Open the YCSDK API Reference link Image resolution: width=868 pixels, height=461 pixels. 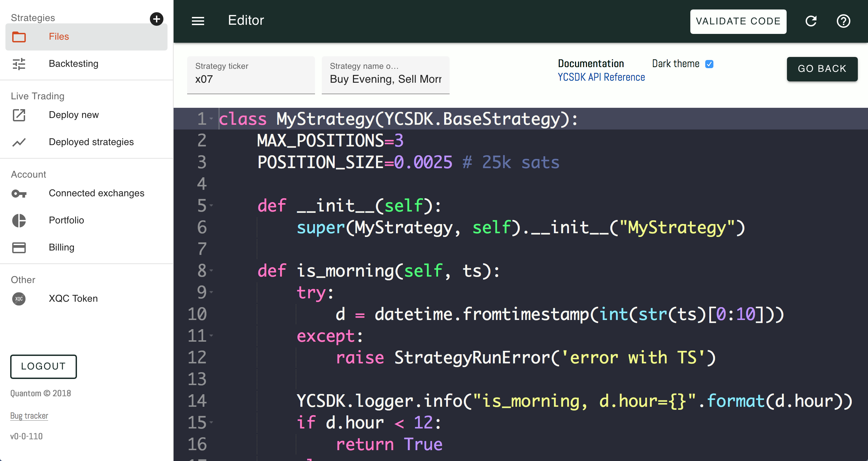[x=601, y=77]
